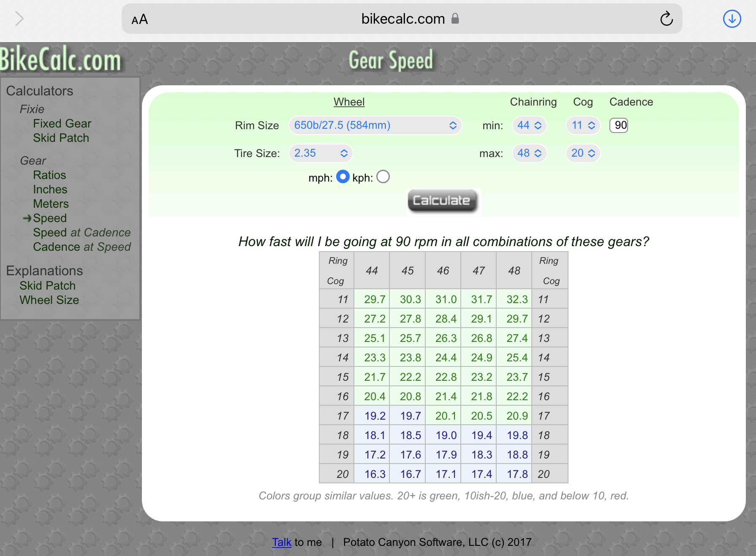The height and width of the screenshot is (556, 756).
Task: Click the Talk link in footer
Action: pyautogui.click(x=281, y=542)
